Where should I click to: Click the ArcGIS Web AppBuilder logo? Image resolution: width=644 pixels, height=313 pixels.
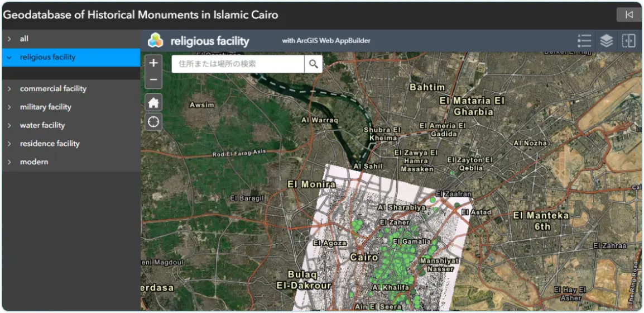[155, 41]
